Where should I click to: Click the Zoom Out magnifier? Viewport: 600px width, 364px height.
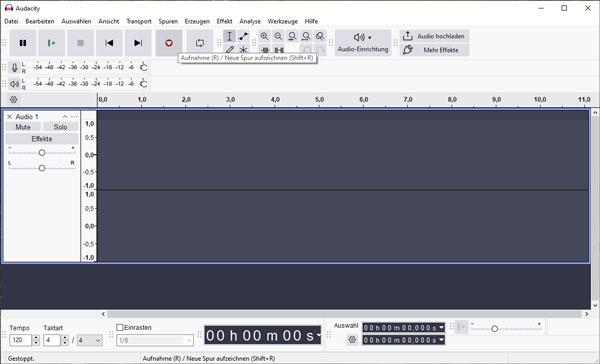pyautogui.click(x=278, y=36)
